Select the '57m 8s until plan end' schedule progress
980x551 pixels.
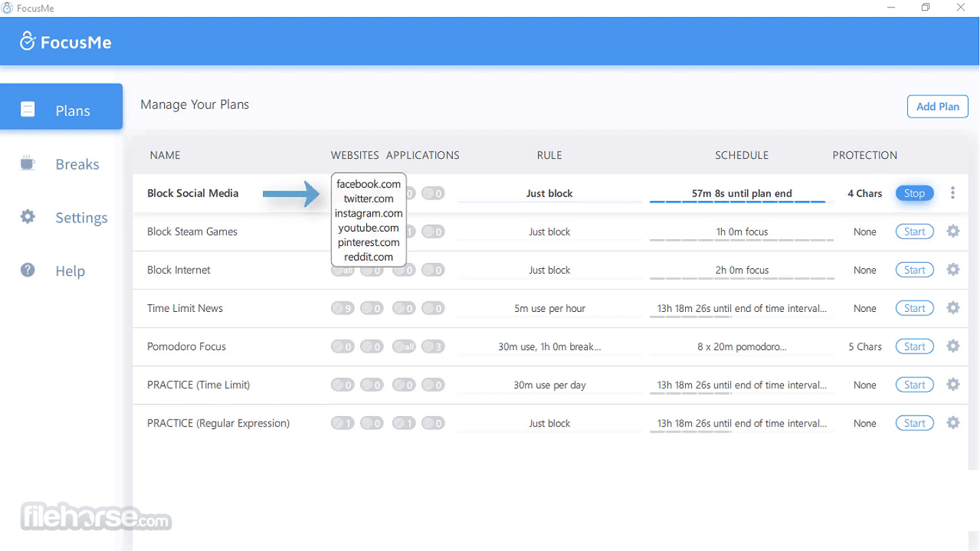pyautogui.click(x=742, y=193)
